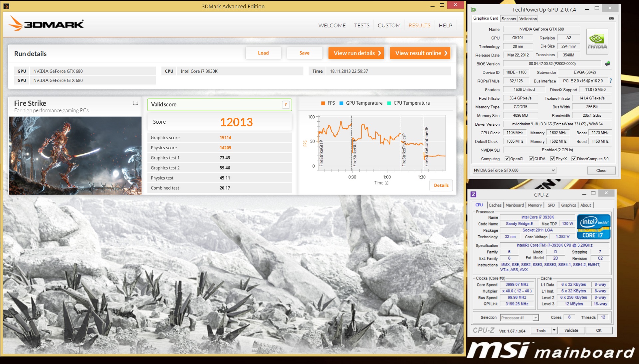Open the SPD tab in CPU-Z

[551, 205]
